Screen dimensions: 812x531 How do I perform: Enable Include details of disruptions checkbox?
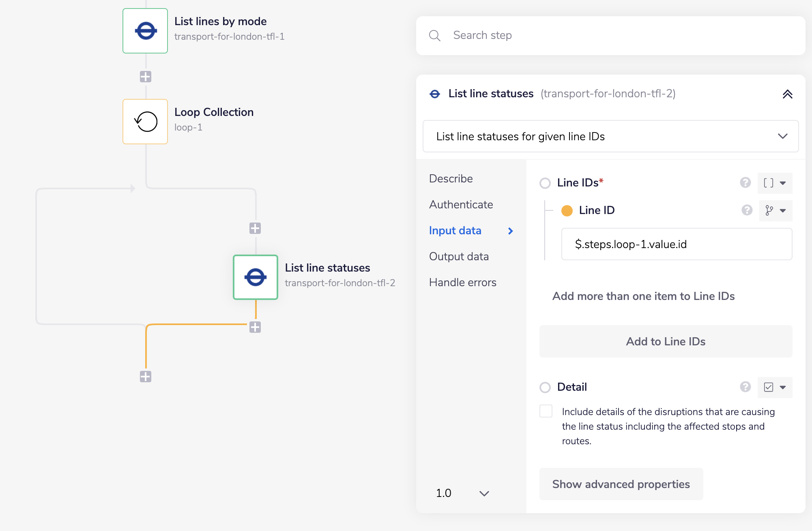click(546, 411)
